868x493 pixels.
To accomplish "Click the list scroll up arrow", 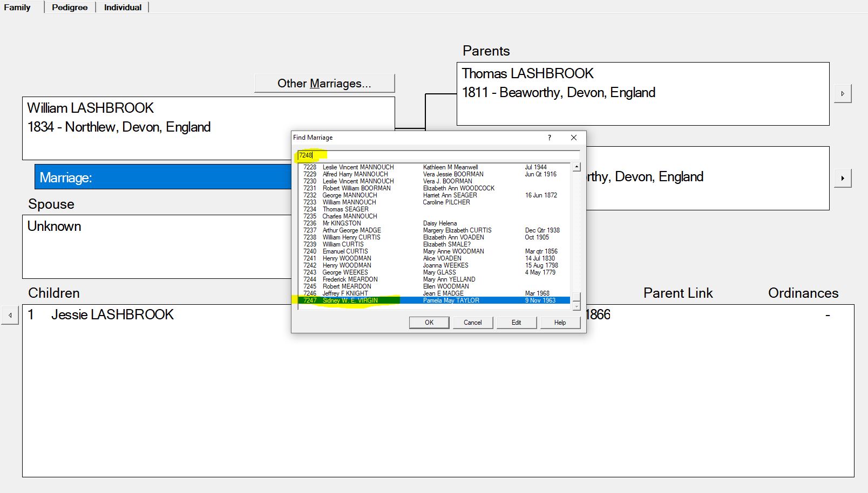I will 577,167.
